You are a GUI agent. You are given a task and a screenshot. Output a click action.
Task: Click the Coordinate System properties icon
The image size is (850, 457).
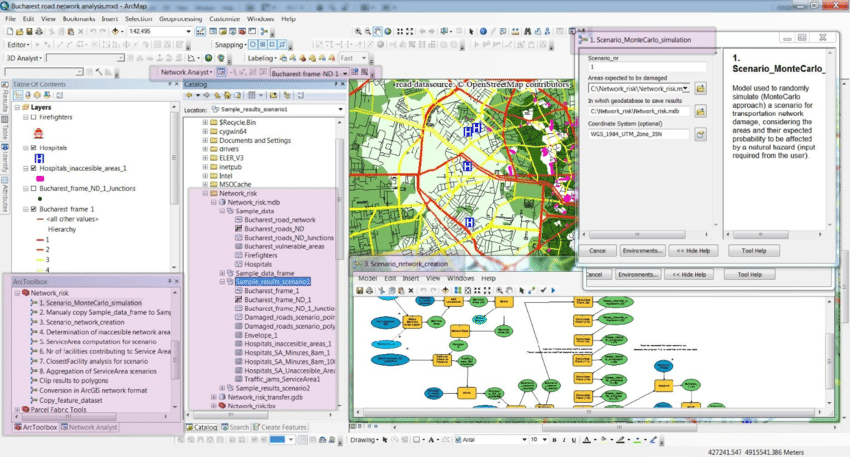pyautogui.click(x=700, y=134)
